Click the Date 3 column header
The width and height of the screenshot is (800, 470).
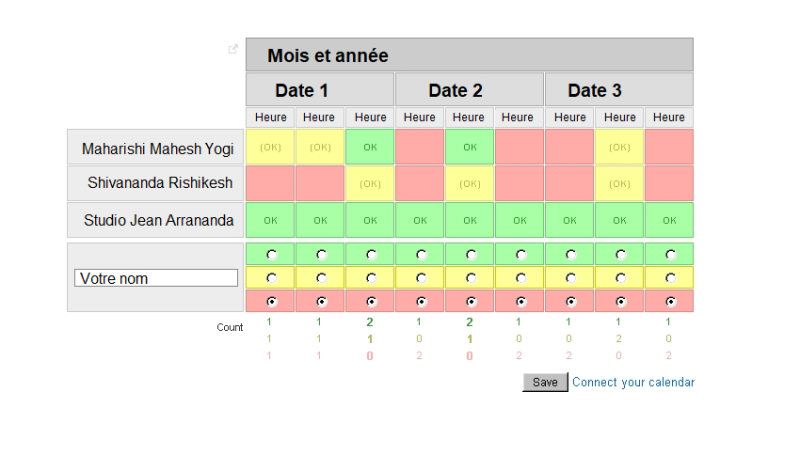click(x=595, y=90)
